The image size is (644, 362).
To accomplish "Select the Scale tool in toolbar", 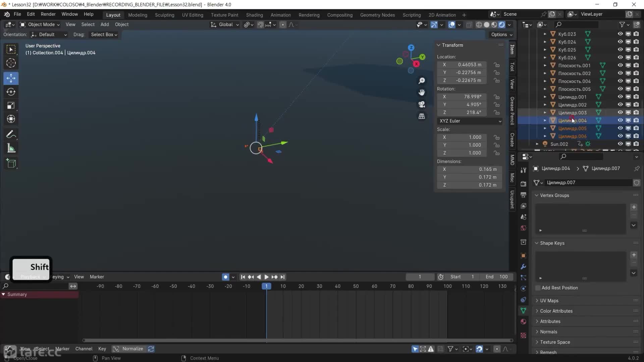I will (11, 106).
